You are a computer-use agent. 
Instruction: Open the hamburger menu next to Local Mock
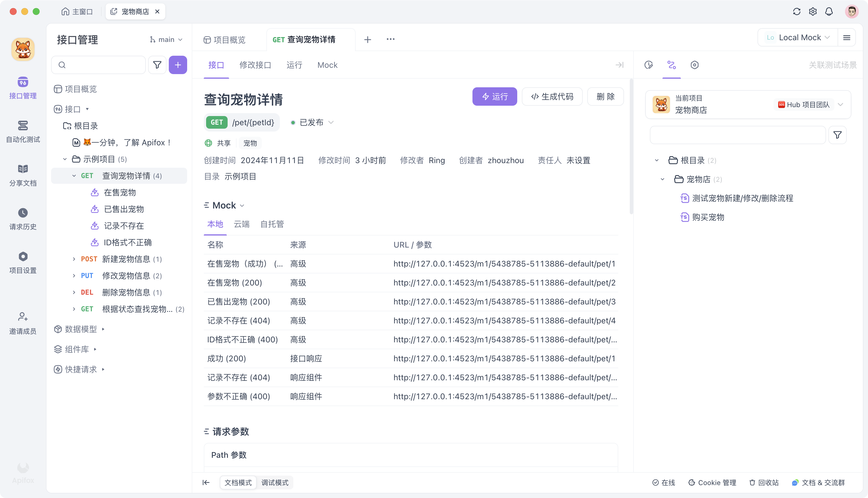(846, 38)
